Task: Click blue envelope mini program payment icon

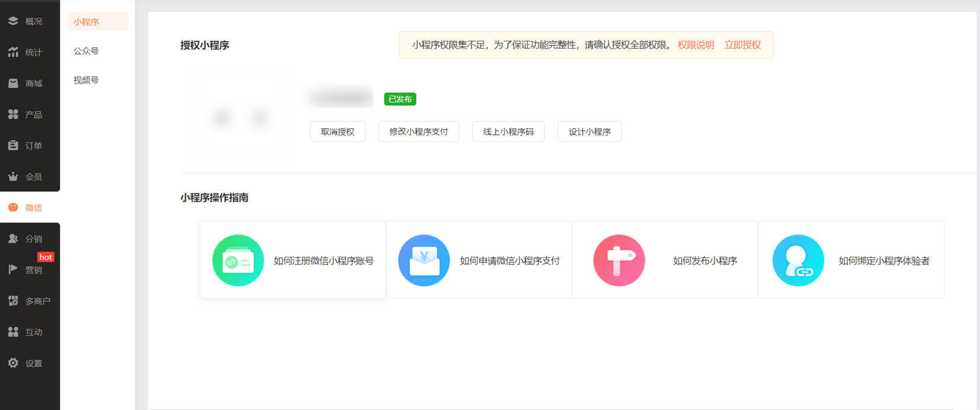Action: pos(424,260)
